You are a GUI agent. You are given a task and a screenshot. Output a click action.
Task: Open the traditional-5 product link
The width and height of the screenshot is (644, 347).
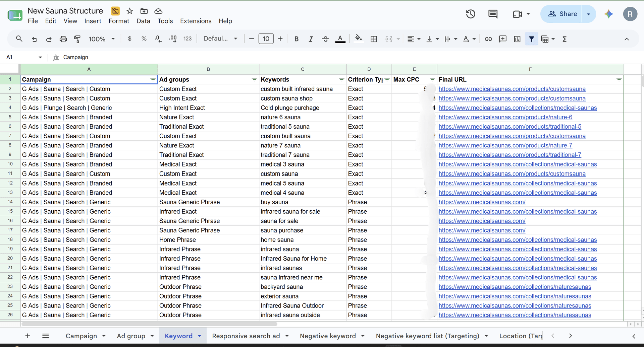pos(510,127)
